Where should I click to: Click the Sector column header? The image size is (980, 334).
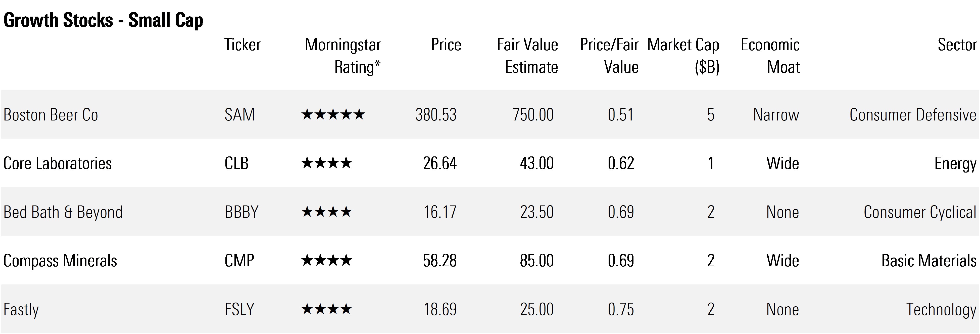(x=957, y=45)
